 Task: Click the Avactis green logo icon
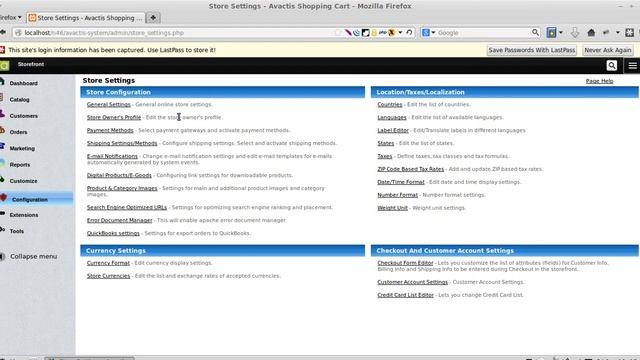click(x=4, y=65)
